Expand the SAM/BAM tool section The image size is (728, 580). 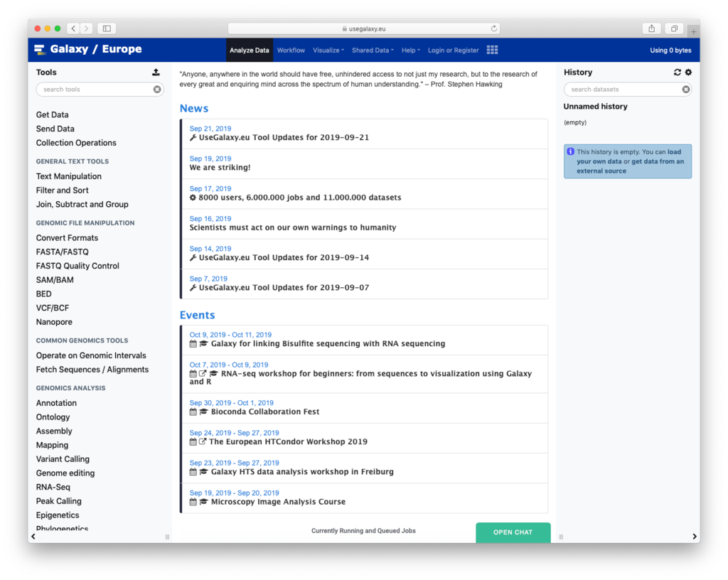[55, 280]
